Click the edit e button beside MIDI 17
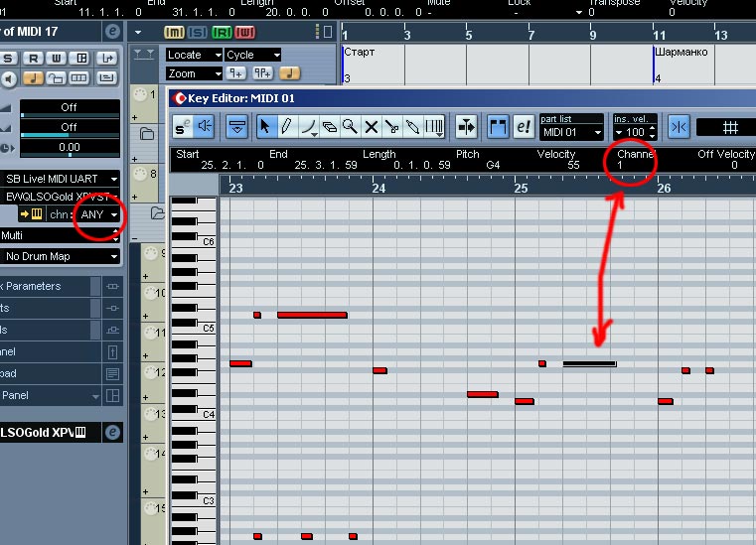The image size is (756, 545). pyautogui.click(x=112, y=32)
